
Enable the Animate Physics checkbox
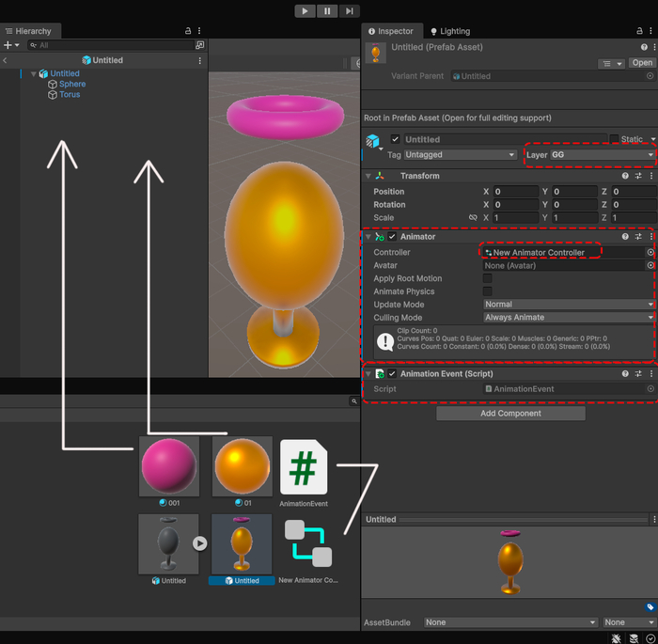point(487,291)
